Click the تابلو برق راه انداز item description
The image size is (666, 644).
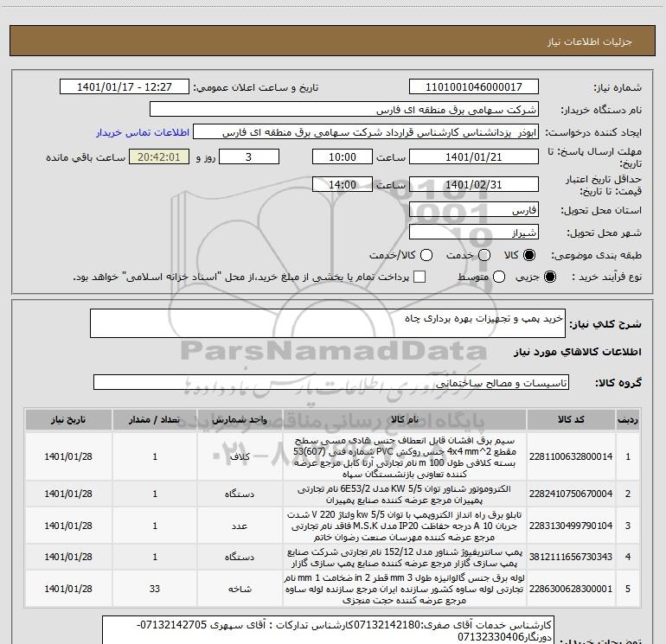coord(405,526)
